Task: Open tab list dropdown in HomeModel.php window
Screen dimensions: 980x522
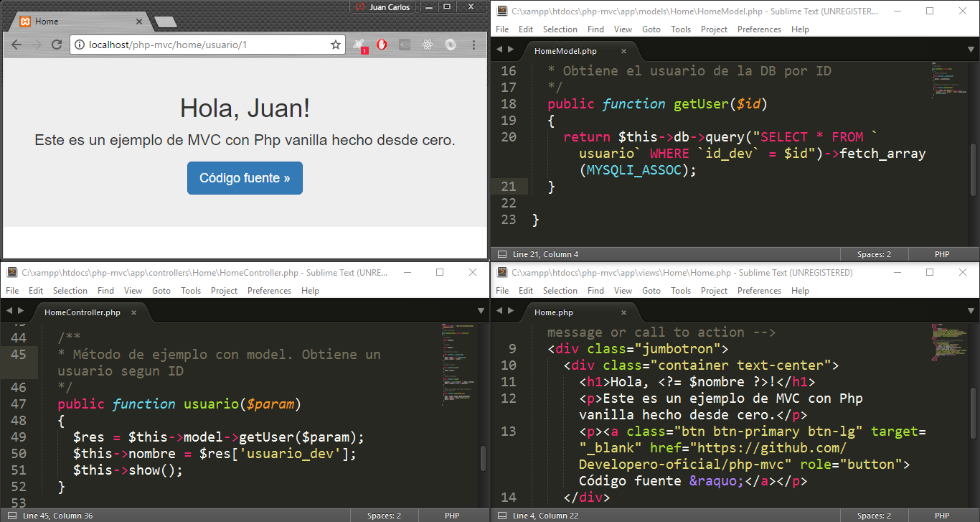Action: click(x=971, y=50)
